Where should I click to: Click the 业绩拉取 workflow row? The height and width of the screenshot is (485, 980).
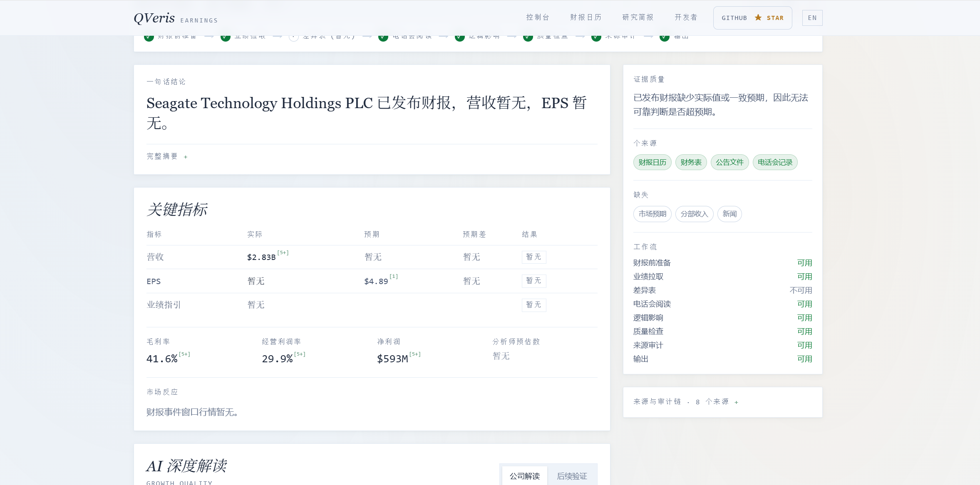[x=723, y=277]
